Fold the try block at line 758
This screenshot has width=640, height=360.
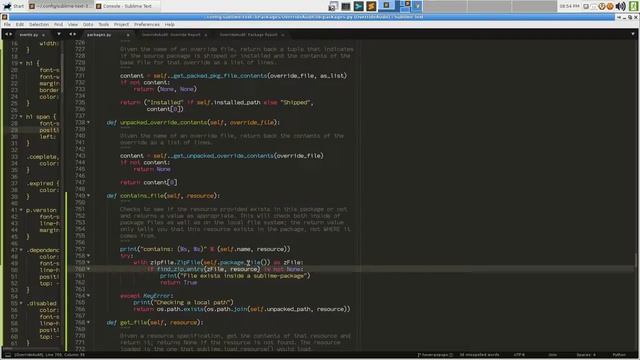pos(89,256)
